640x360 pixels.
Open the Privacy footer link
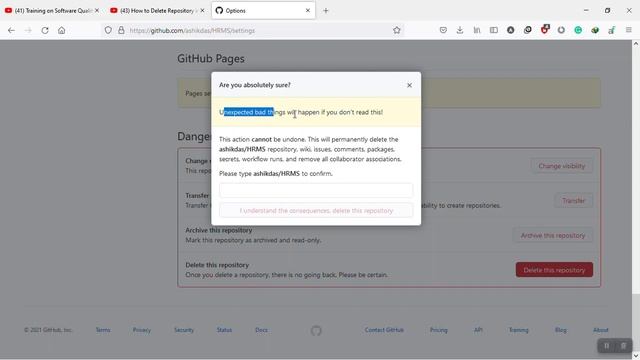142,330
